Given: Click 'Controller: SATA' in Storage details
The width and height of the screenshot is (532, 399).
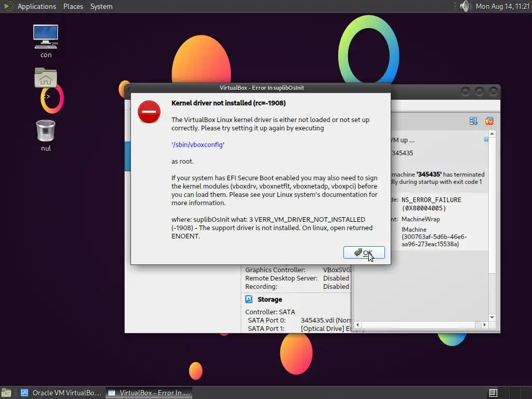Looking at the screenshot, I should (x=270, y=312).
